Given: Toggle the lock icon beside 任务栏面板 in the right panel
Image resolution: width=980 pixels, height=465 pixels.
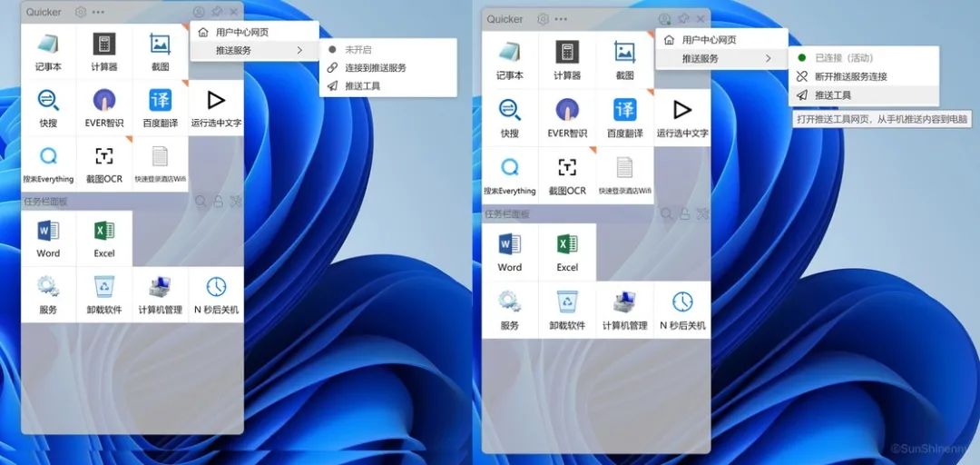Looking at the screenshot, I should point(685,214).
